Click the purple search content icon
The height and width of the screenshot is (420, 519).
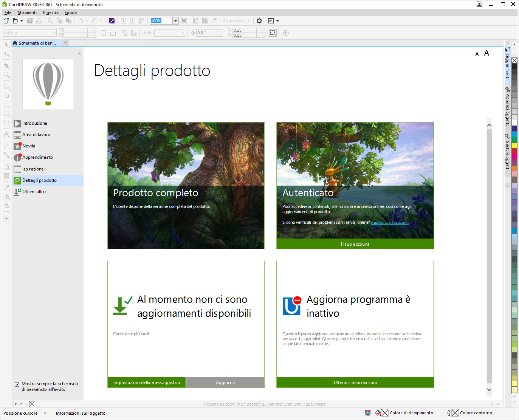[x=112, y=21]
